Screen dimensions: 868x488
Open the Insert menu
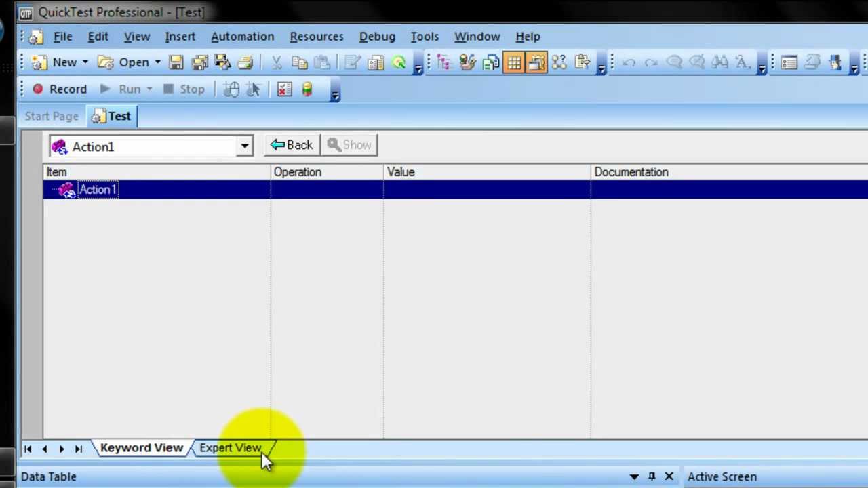[x=180, y=37]
